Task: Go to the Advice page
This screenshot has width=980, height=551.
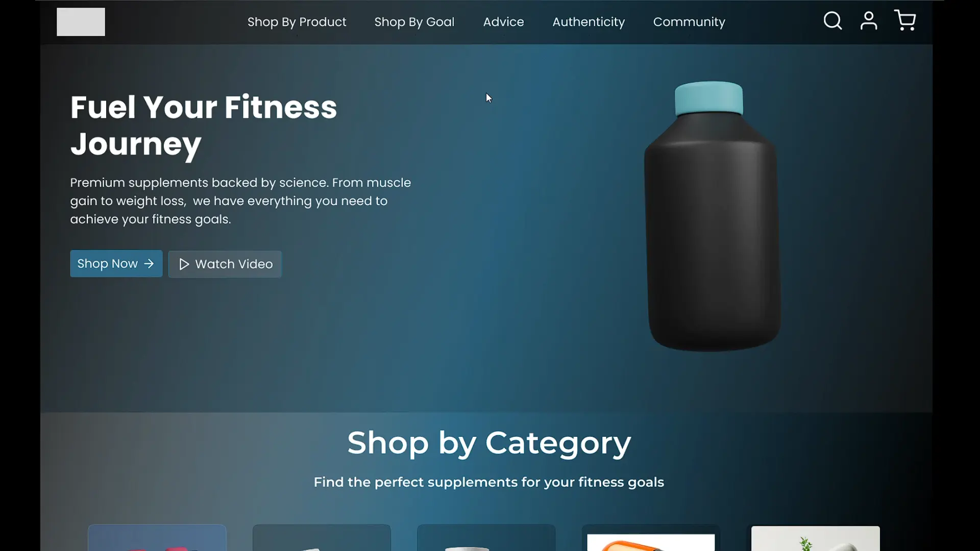Action: [503, 22]
